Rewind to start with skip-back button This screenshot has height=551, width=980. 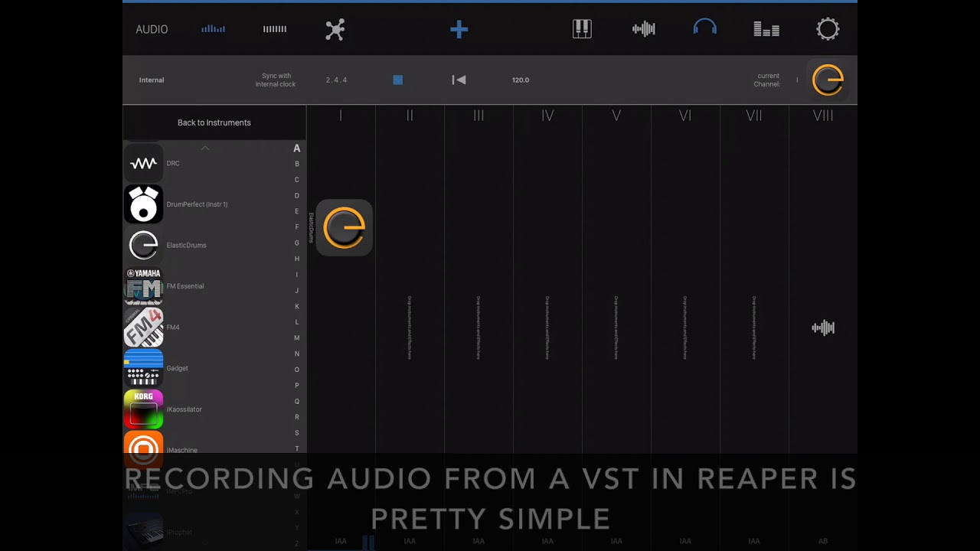[459, 80]
